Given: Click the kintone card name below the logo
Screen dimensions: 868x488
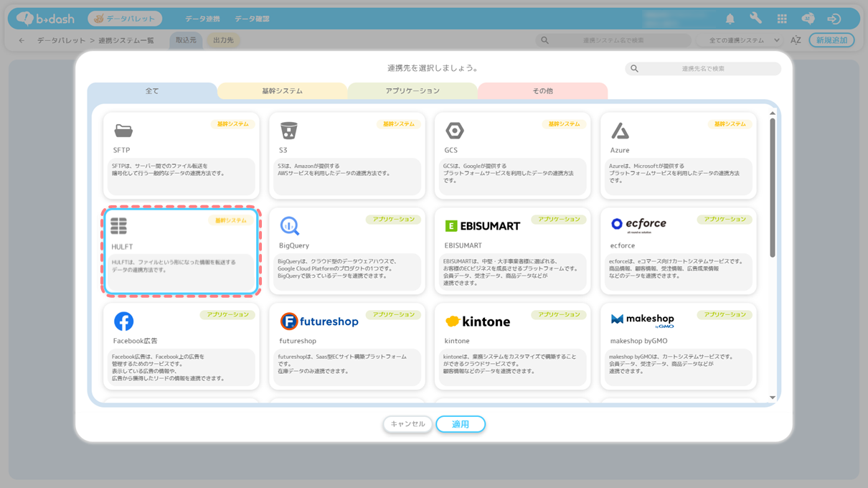Looking at the screenshot, I should click(x=456, y=341).
